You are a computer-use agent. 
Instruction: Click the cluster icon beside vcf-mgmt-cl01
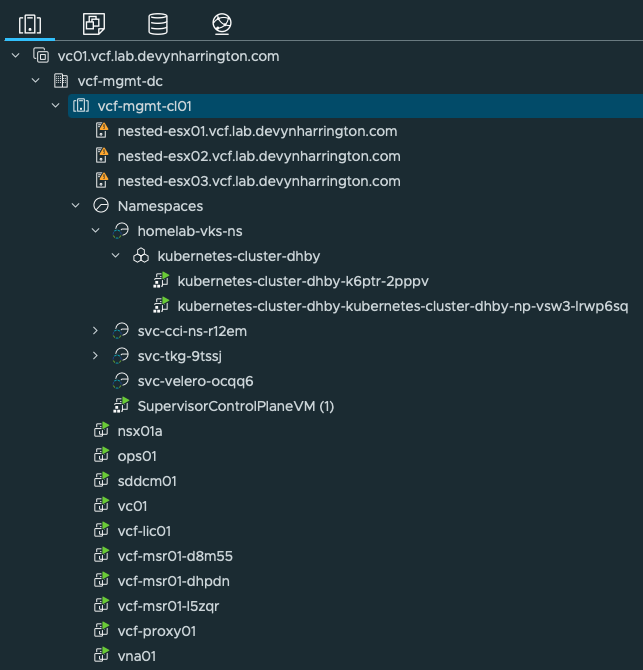coord(81,106)
